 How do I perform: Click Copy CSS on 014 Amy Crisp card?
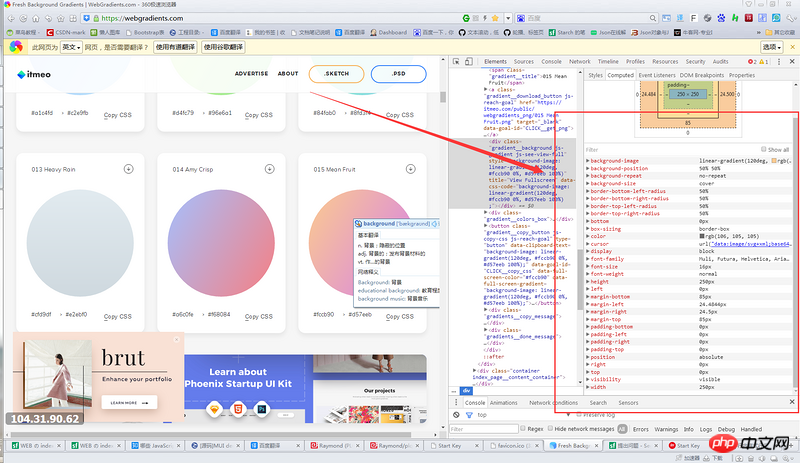[x=259, y=316]
